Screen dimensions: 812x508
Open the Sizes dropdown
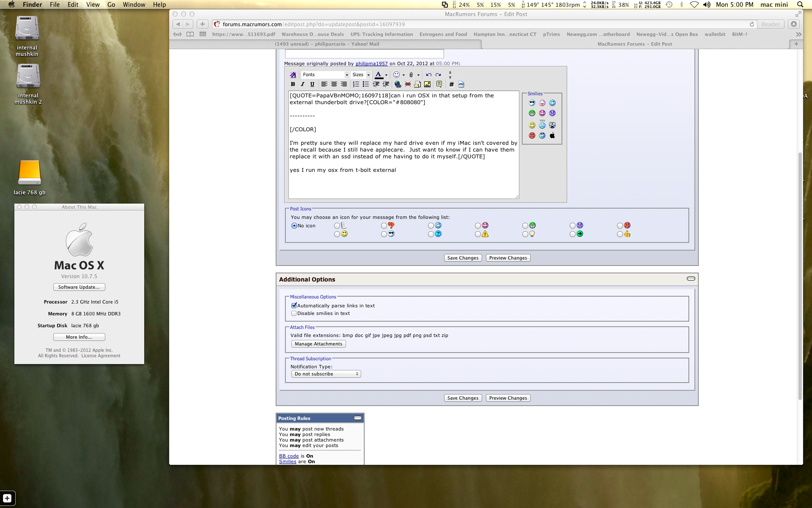tap(361, 75)
